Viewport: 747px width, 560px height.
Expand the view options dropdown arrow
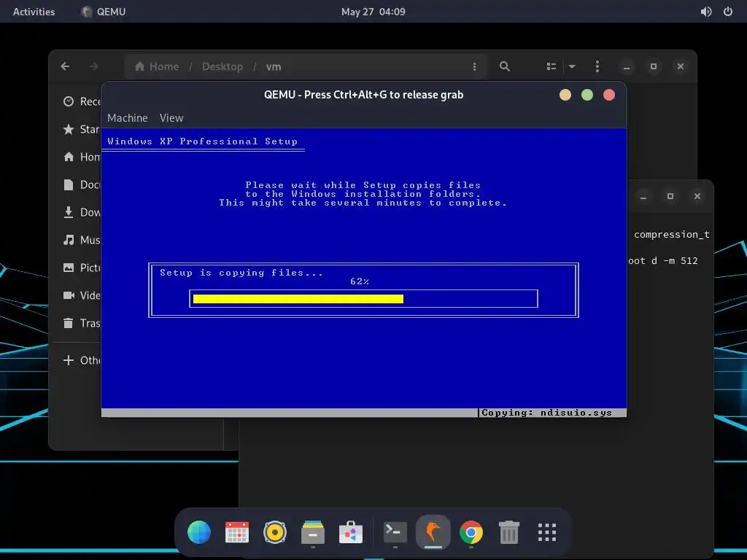coord(572,66)
